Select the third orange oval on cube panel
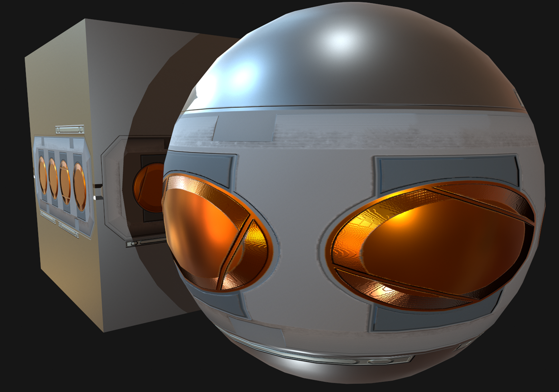 click(65, 182)
